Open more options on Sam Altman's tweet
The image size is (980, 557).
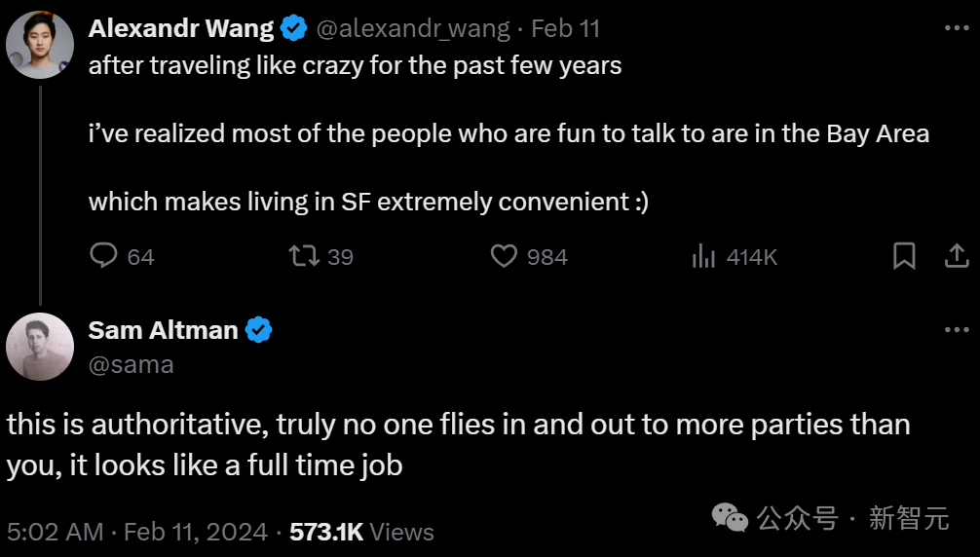tap(957, 330)
